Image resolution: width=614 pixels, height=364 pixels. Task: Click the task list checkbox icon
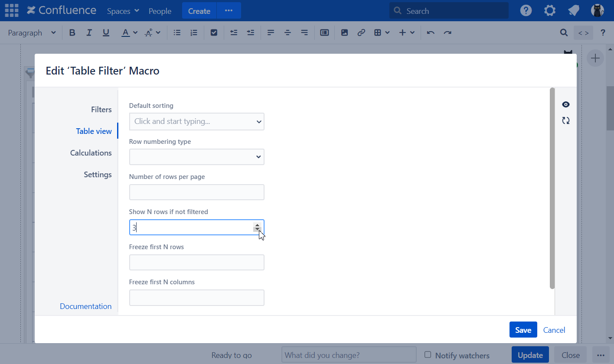click(x=214, y=32)
